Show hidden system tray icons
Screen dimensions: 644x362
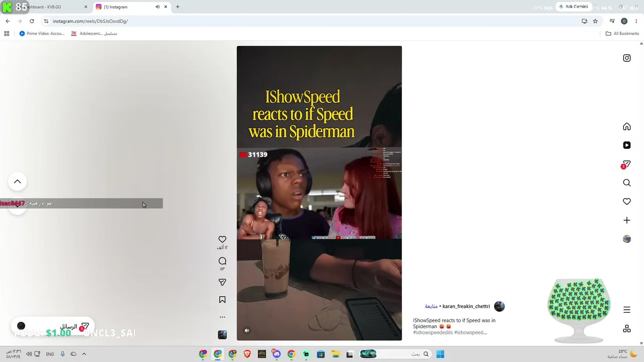click(x=84, y=354)
